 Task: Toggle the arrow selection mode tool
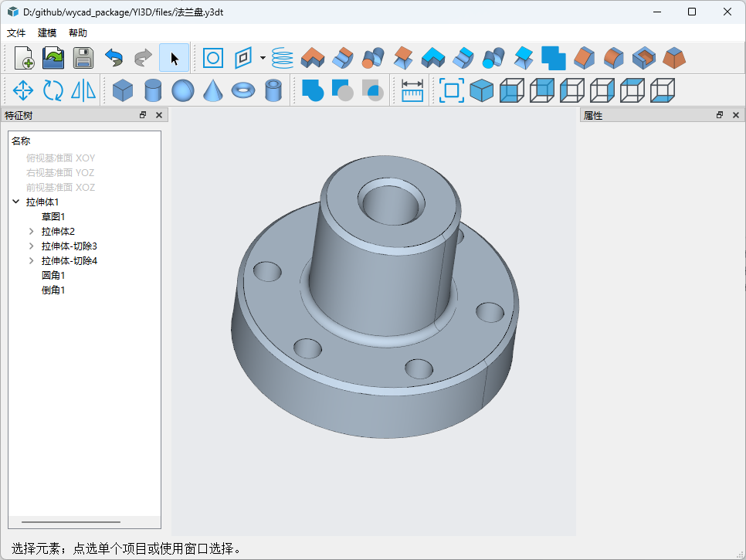point(174,58)
